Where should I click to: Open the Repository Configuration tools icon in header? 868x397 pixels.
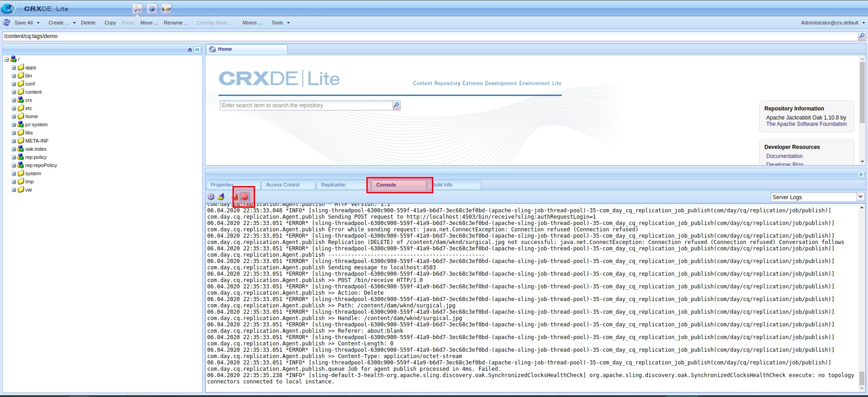click(138, 9)
